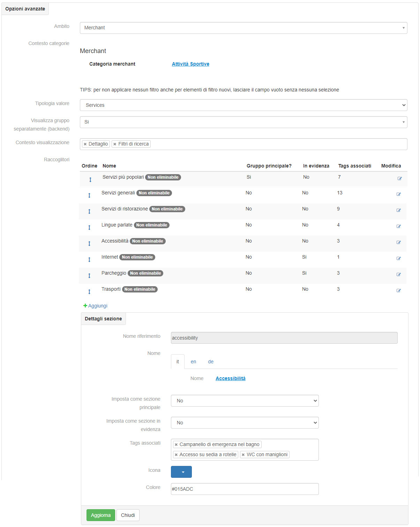Open Imposta come sezione in evidenza dropdown

click(245, 423)
